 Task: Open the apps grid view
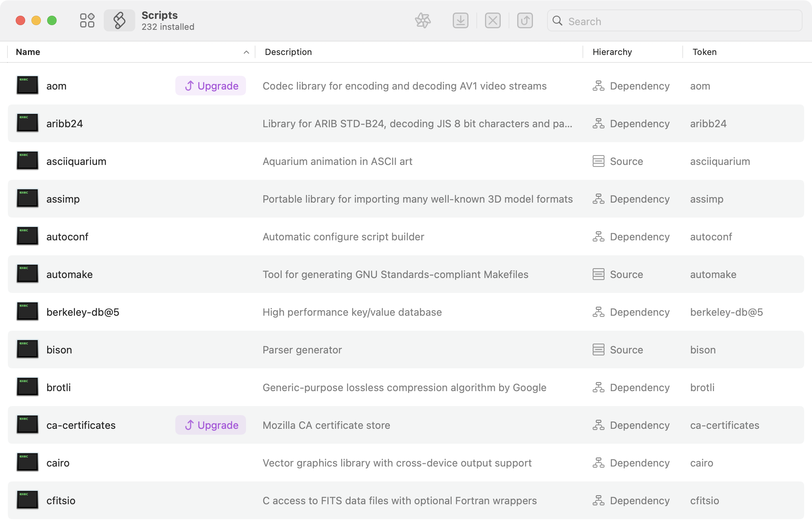click(87, 20)
